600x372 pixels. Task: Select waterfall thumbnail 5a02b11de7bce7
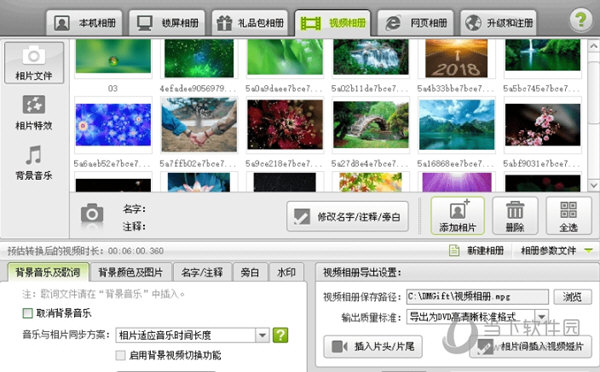click(x=371, y=57)
